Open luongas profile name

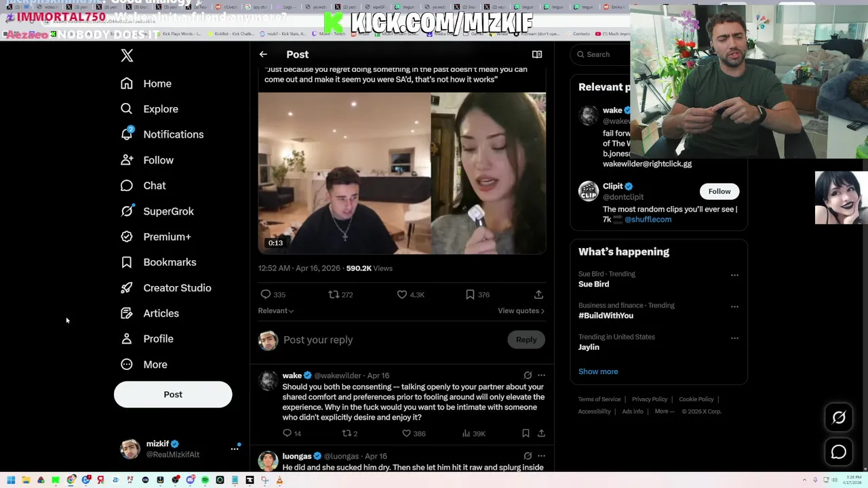coord(297,456)
